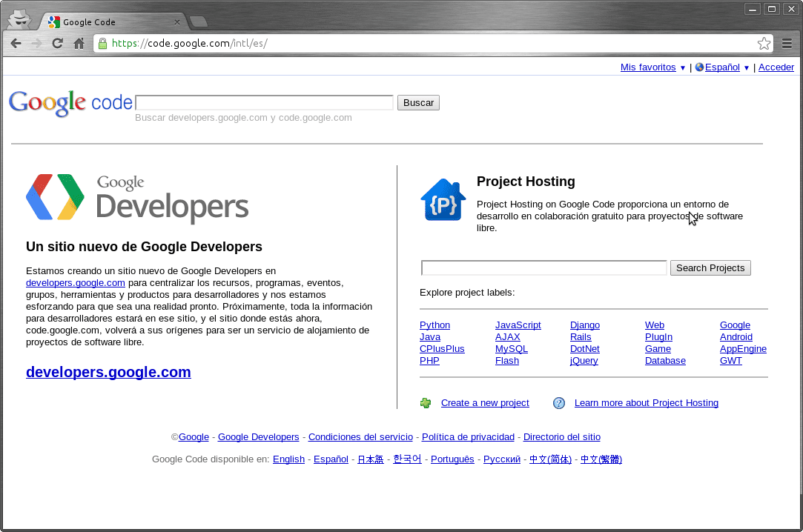Open the large developers.google.com link
803x532 pixels.
pos(108,372)
